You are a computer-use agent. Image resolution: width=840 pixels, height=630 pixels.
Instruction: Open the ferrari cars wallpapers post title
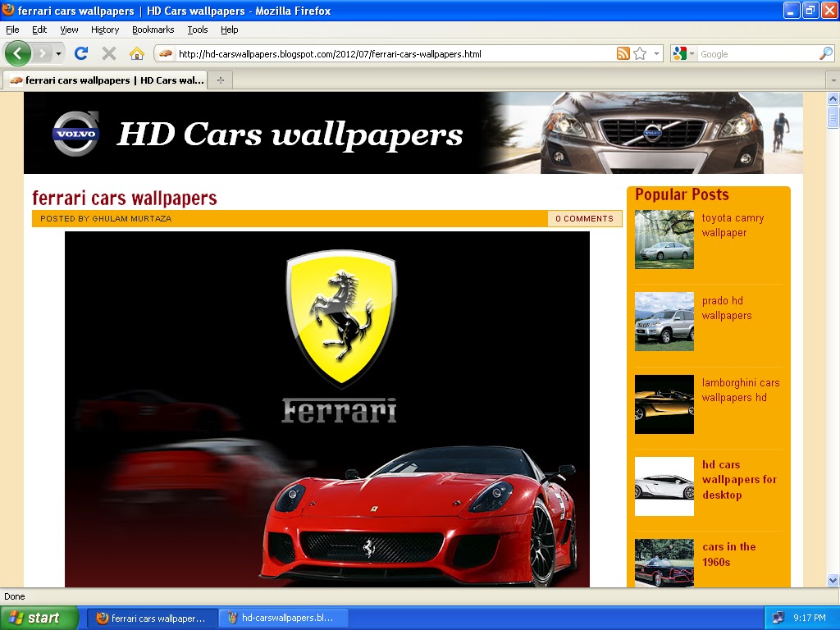coord(125,198)
